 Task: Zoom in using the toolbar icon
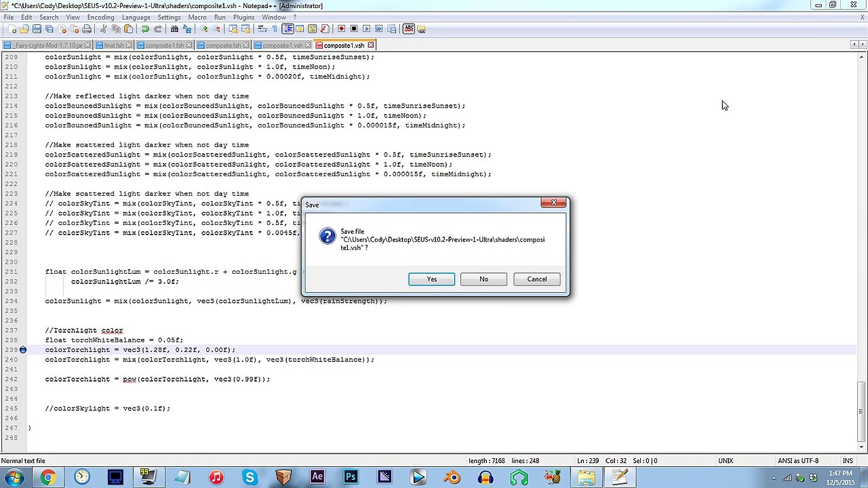click(x=203, y=29)
